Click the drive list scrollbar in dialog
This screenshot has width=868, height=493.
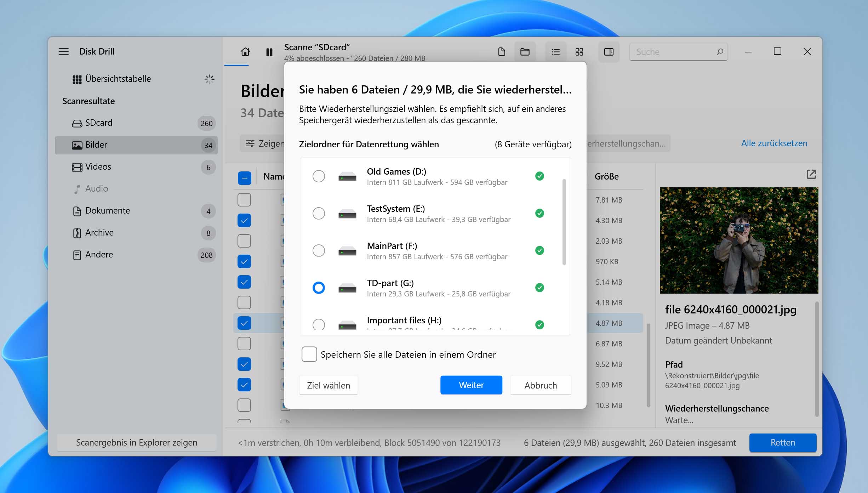[x=564, y=222]
